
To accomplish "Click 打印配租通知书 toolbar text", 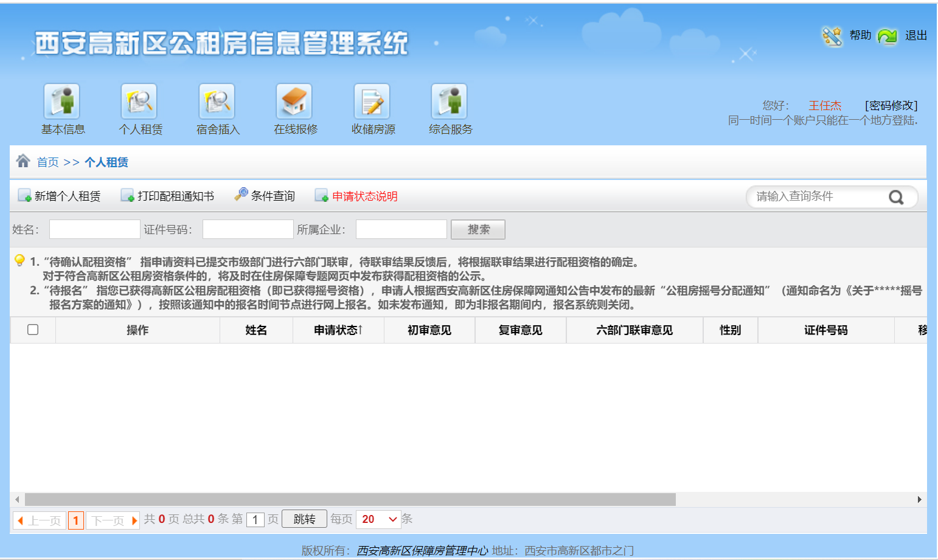I will (176, 196).
